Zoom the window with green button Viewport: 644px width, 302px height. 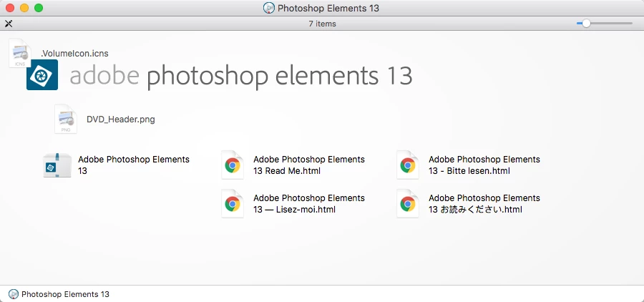(x=39, y=8)
